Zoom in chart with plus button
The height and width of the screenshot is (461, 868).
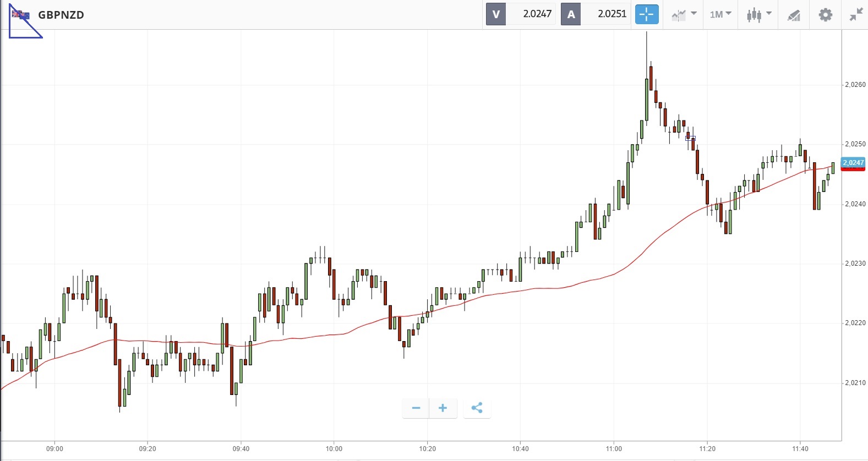(443, 408)
